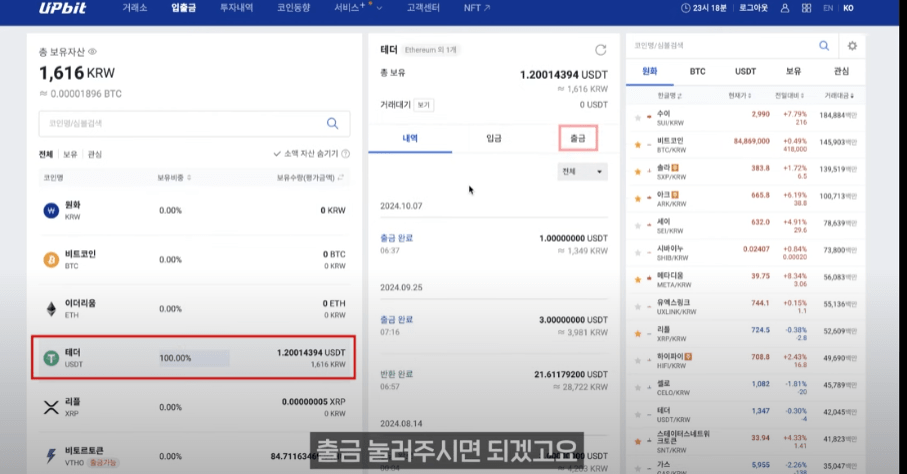Toggle favorite star for 리플 XRP/KRW
Viewport: 907px width, 474px height.
click(x=638, y=333)
